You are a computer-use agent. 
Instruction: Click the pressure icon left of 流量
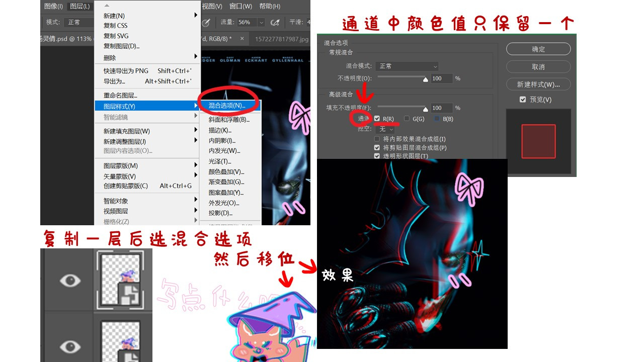tap(206, 23)
